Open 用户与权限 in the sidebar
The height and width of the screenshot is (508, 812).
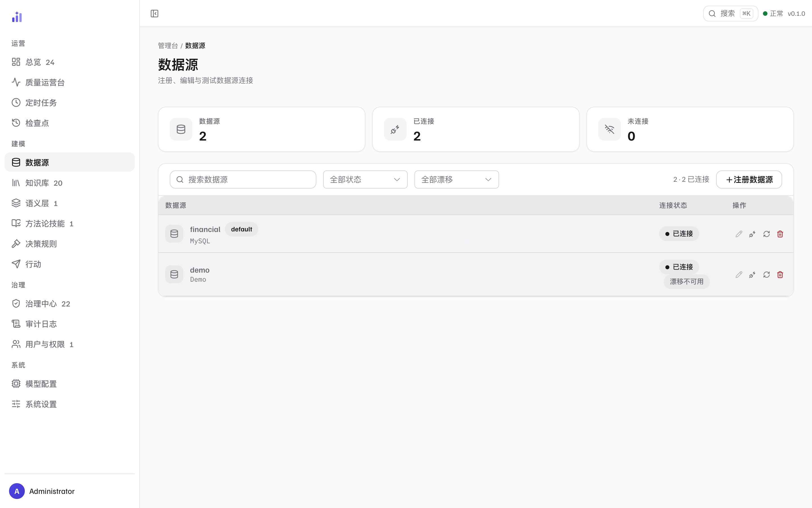click(x=69, y=344)
